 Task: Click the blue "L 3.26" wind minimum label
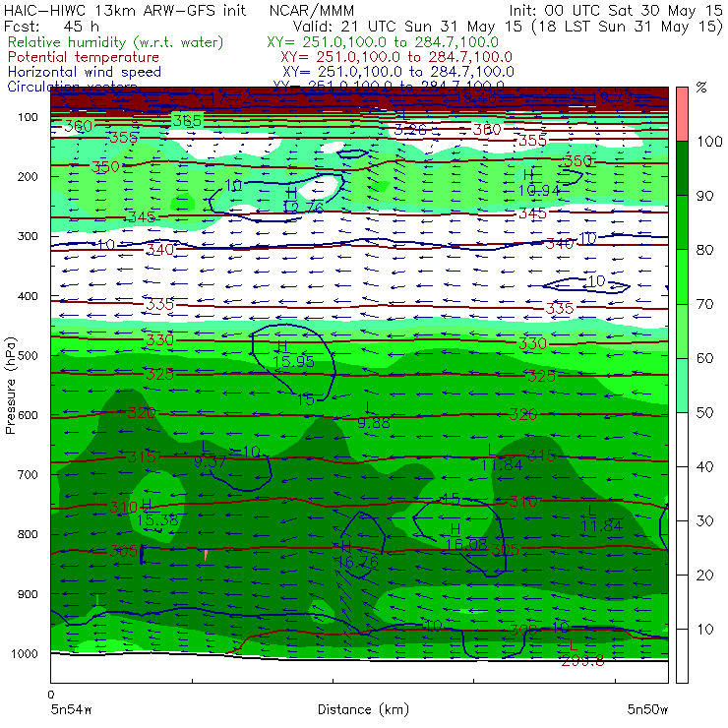point(410,123)
